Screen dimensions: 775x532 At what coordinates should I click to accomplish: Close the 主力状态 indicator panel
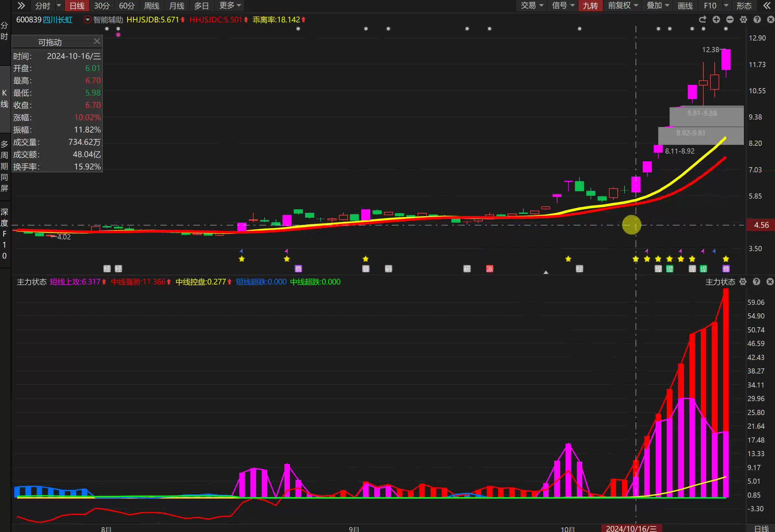tap(770, 282)
